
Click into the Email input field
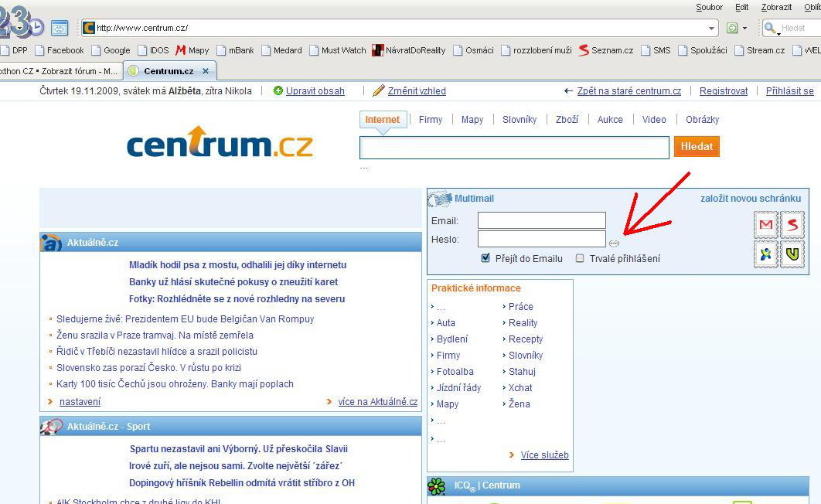point(541,221)
